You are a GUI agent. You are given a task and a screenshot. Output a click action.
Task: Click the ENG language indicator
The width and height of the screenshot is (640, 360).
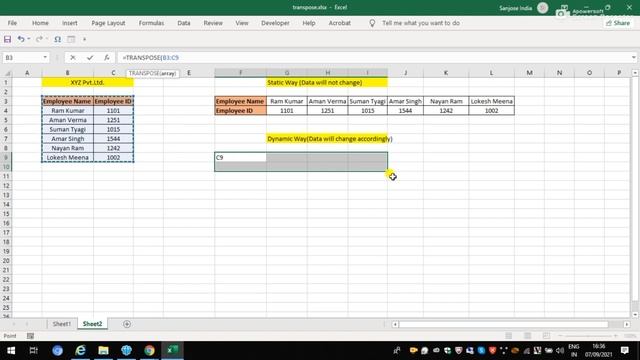573,347
